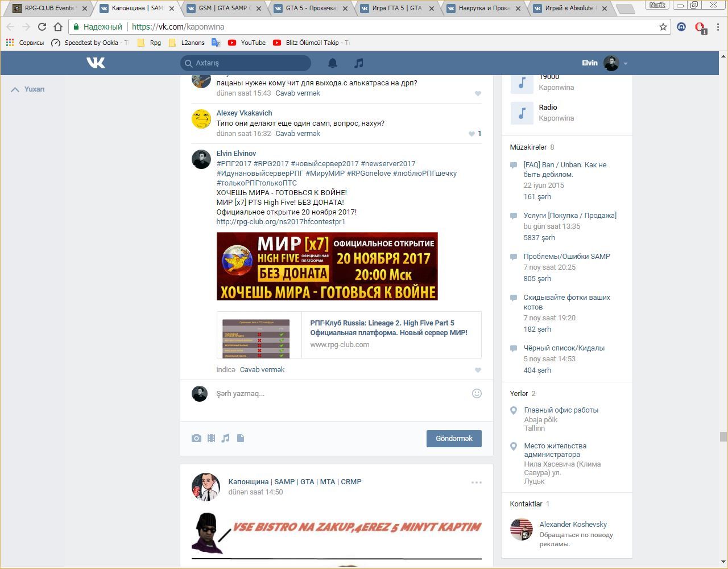Attach audio to the comment
This screenshot has width=728, height=569.
(226, 438)
